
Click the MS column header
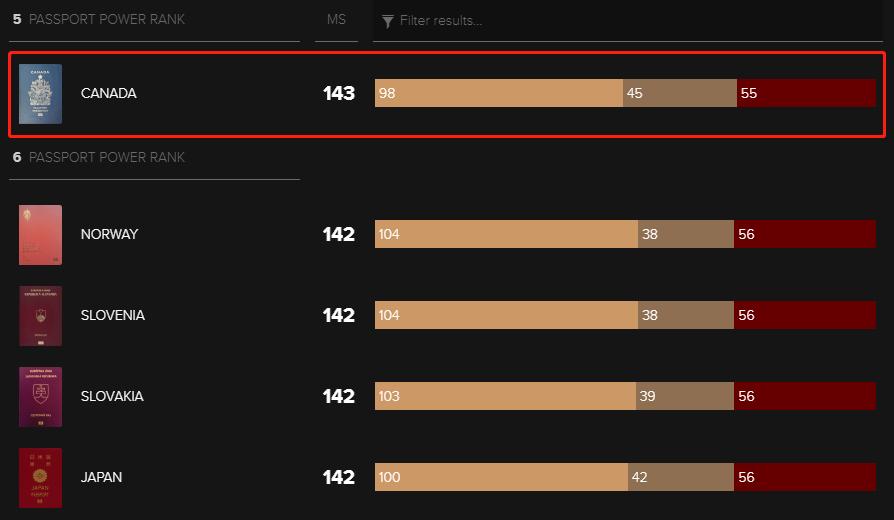[336, 20]
